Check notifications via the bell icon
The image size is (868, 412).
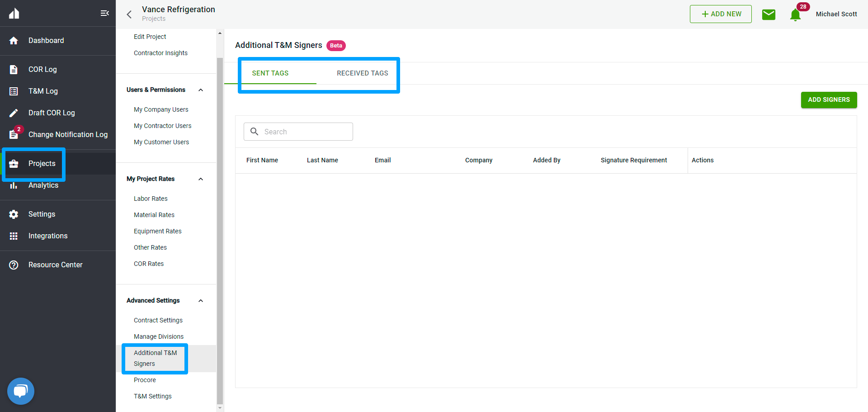[796, 15]
